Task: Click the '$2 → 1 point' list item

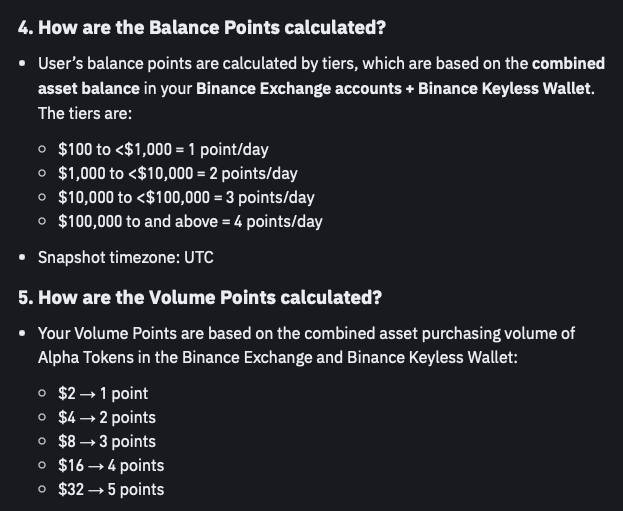Action: click(103, 393)
